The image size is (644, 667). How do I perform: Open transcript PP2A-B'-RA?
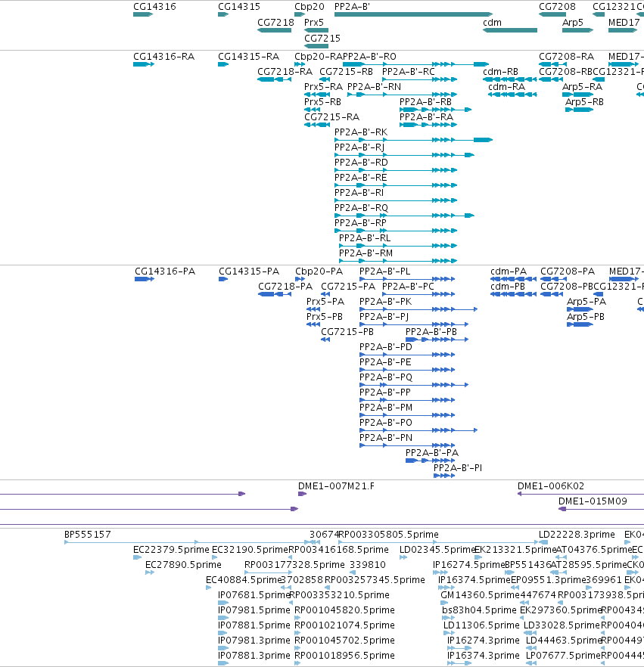pos(428,125)
